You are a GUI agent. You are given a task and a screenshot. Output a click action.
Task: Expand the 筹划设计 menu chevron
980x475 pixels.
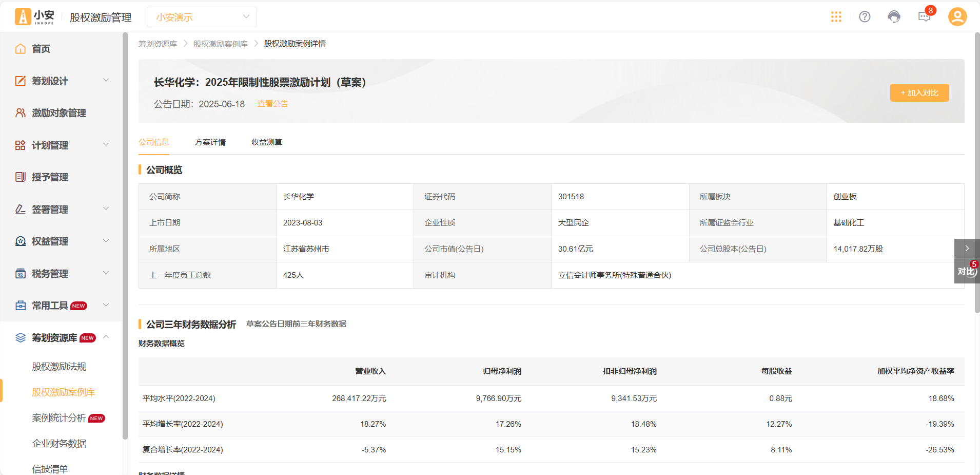click(106, 80)
